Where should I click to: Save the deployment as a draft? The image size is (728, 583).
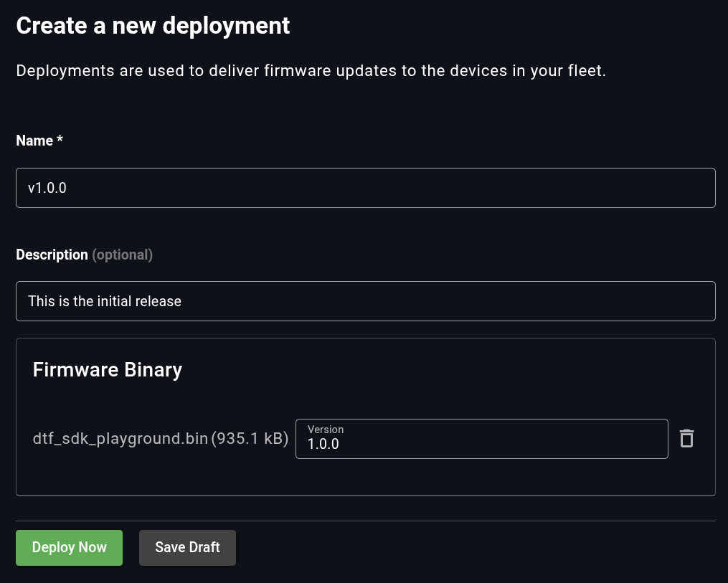coord(187,547)
